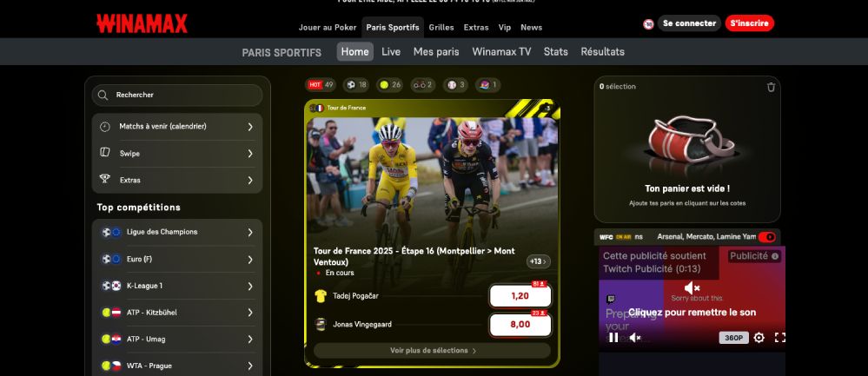Open the 360P quality selector
The width and height of the screenshot is (868, 376).
[x=733, y=337]
